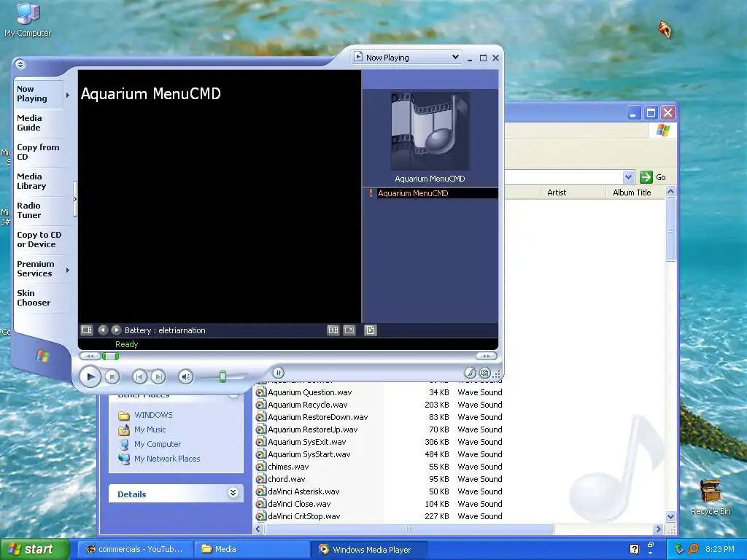
Task: Click the horizontal scroll right arrow
Action: coord(659,529)
